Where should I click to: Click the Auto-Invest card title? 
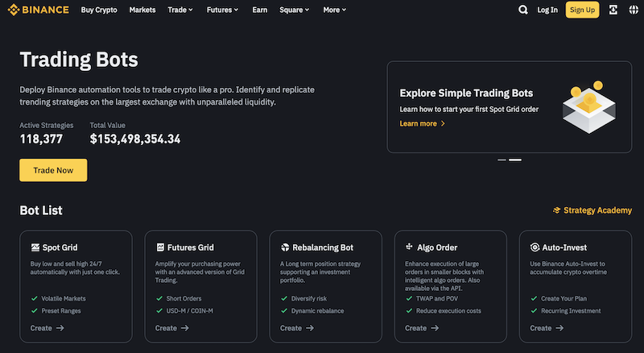(564, 247)
